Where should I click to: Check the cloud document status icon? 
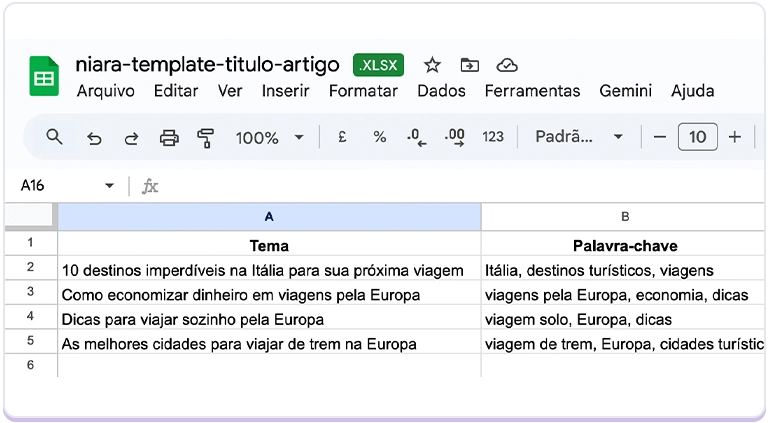click(507, 65)
